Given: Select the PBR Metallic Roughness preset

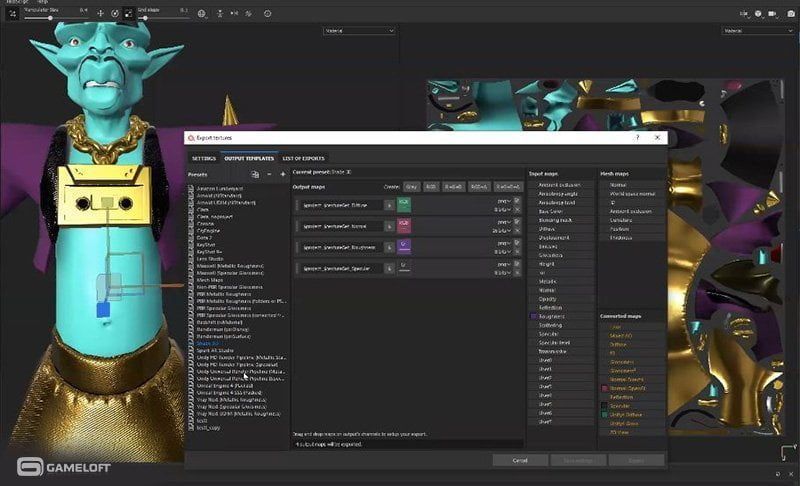Looking at the screenshot, I should 224,294.
